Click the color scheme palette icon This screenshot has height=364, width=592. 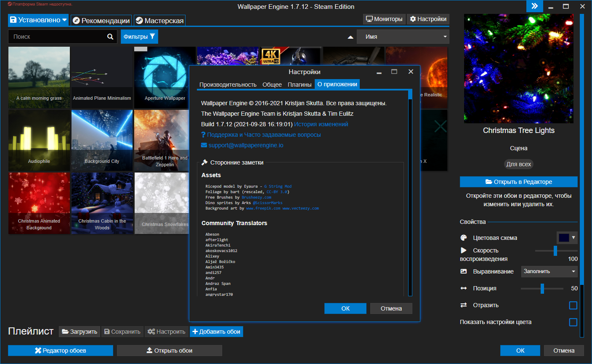tap(464, 238)
